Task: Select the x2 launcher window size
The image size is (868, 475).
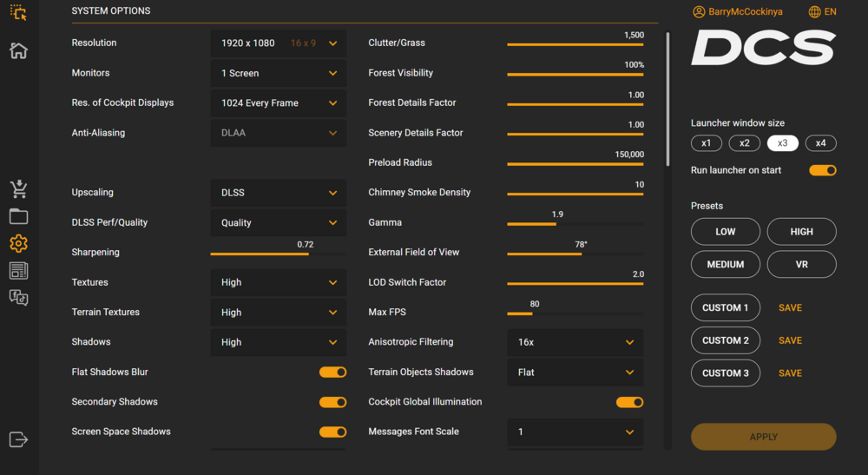Action: tap(745, 143)
